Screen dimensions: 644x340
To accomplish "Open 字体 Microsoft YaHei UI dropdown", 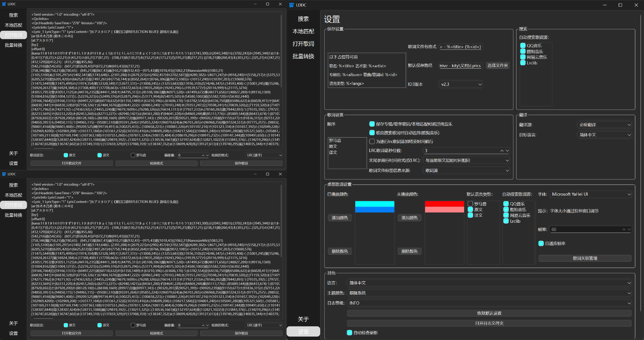I will tap(591, 194).
